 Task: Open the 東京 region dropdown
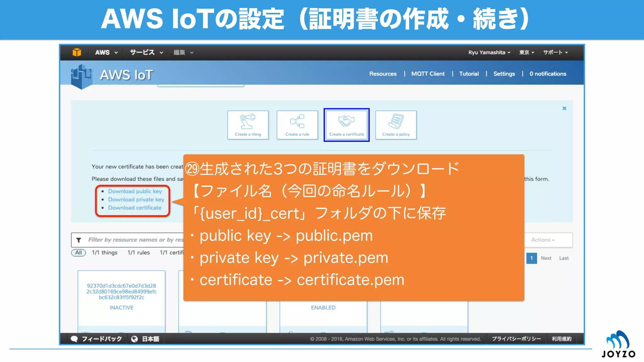(x=526, y=52)
